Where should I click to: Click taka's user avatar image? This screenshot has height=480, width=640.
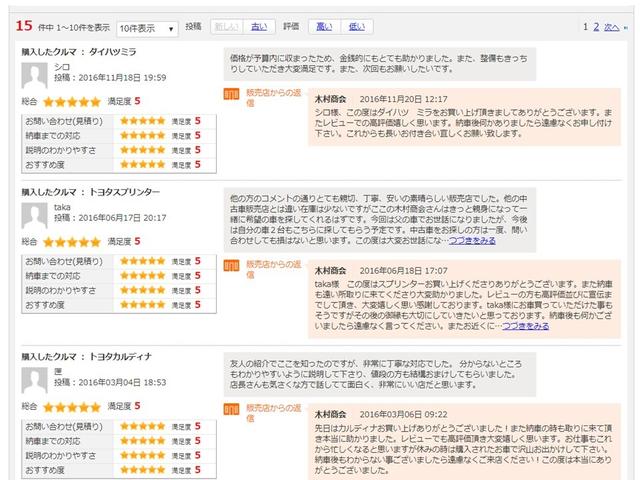pos(34,216)
